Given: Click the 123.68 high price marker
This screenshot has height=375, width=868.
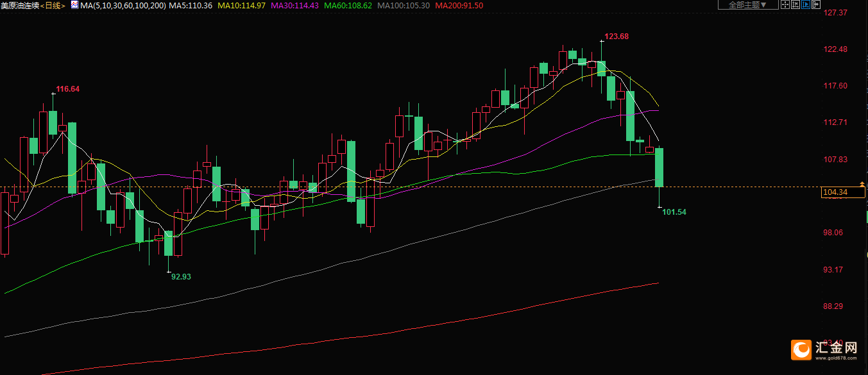Looking at the screenshot, I should click(617, 37).
